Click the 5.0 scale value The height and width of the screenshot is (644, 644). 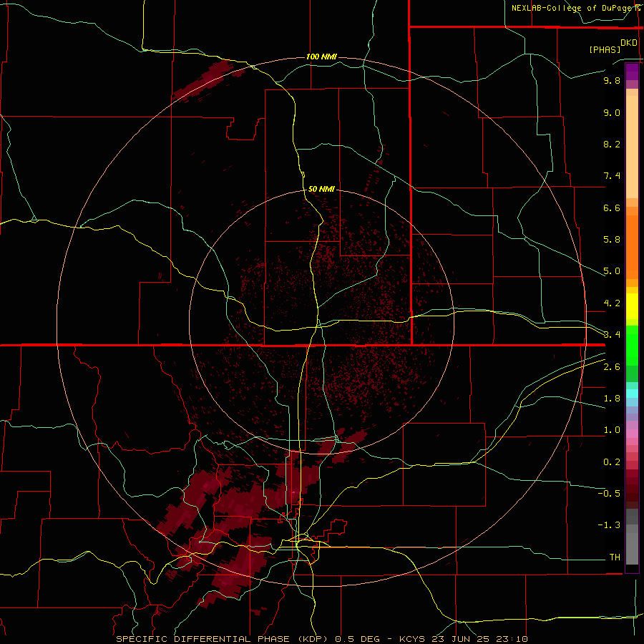[612, 271]
